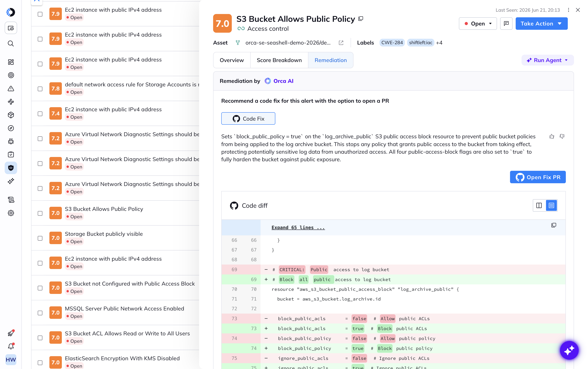This screenshot has width=588, height=369.
Task: Copy the code diff contents
Action: click(554, 225)
